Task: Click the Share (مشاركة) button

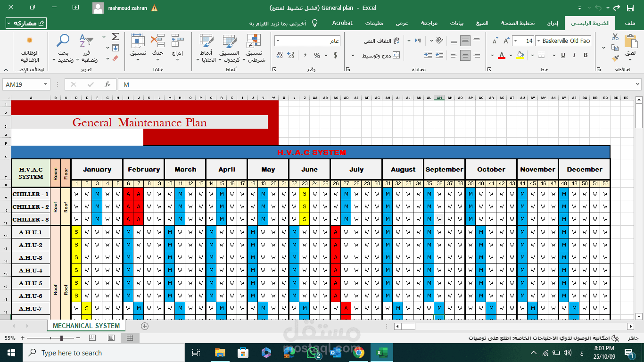Action: 26,23
